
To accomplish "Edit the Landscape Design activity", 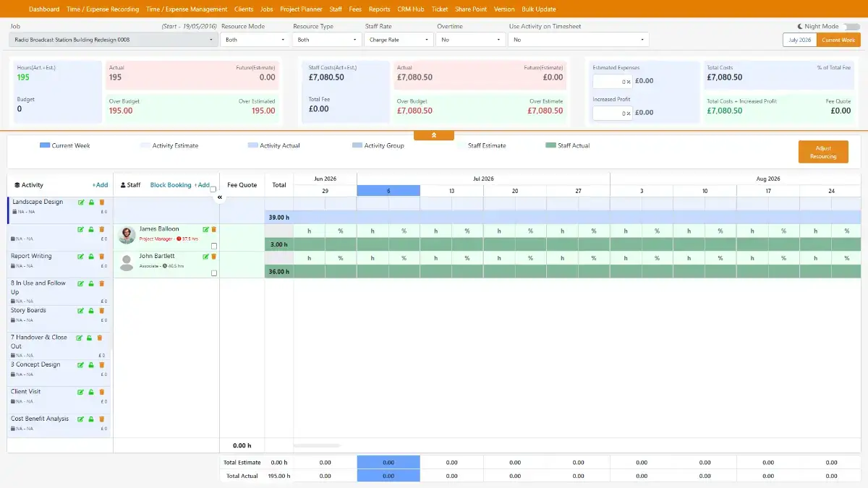I will [81, 202].
